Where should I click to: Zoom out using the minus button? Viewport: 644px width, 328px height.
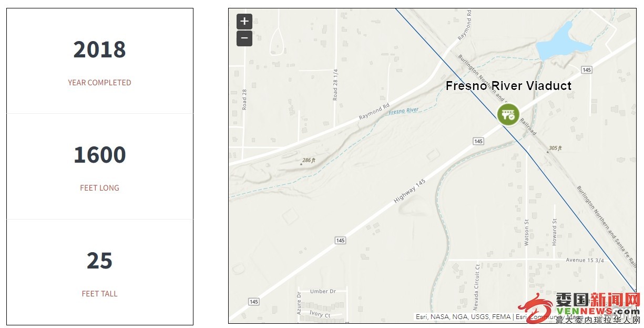click(x=244, y=38)
